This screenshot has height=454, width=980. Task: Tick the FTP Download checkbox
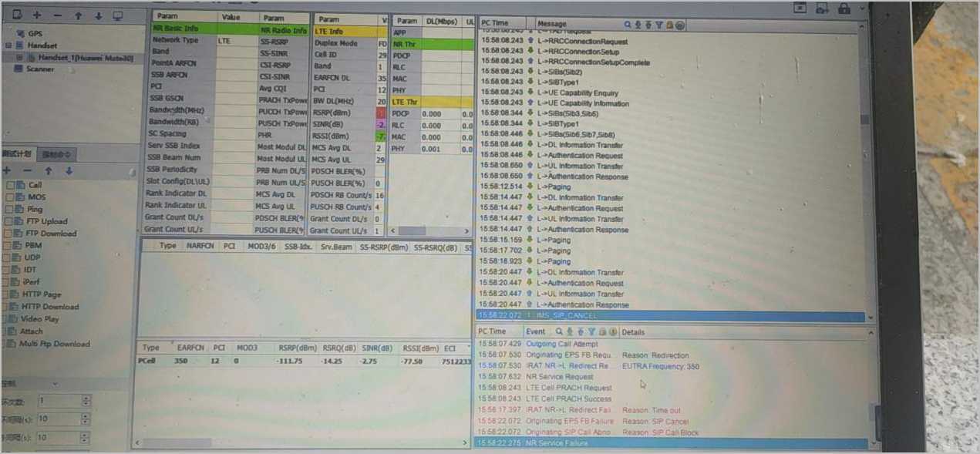click(x=9, y=234)
